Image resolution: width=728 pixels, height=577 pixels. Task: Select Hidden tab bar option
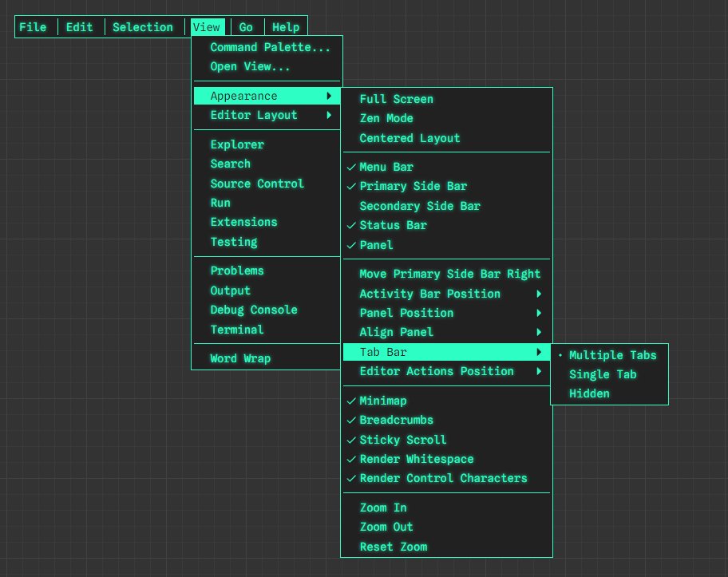[x=609, y=393]
